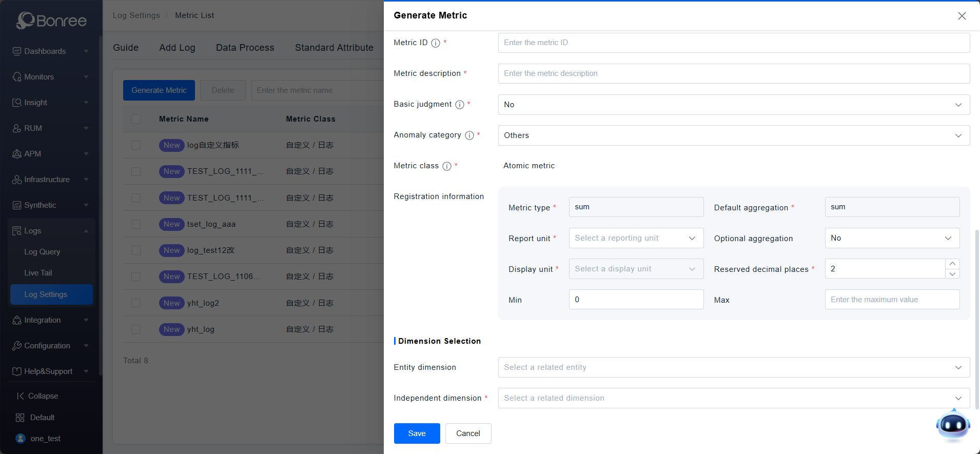This screenshot has height=454, width=980.
Task: Expand the Independent dimension dropdown
Action: coord(733,398)
